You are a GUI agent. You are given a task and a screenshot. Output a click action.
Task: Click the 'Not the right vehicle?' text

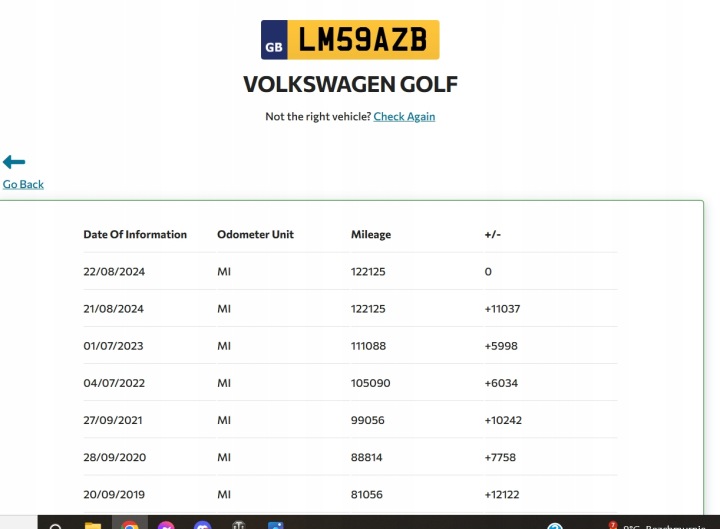(x=318, y=117)
